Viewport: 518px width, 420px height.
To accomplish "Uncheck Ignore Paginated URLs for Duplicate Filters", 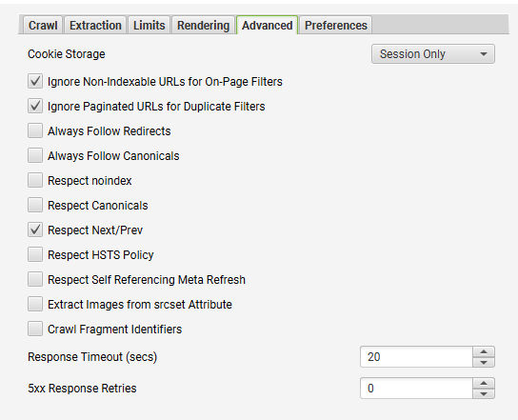I will click(x=35, y=106).
